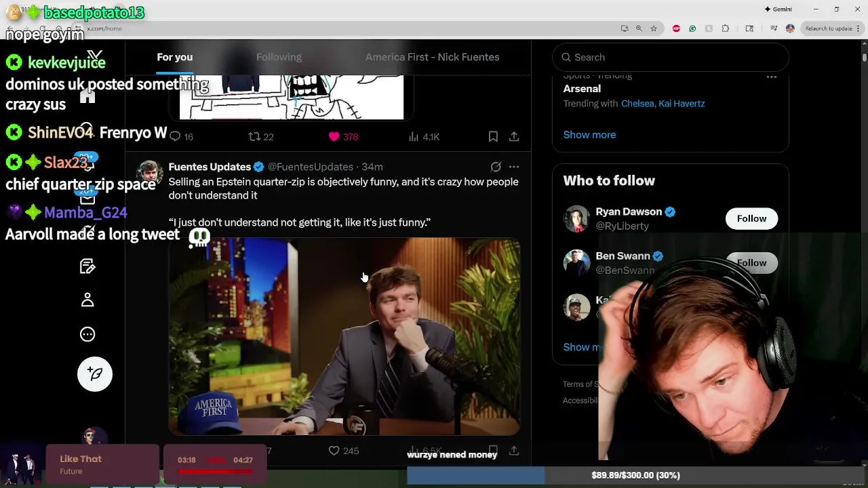Click Show more under trends
The height and width of the screenshot is (488, 868).
click(589, 135)
